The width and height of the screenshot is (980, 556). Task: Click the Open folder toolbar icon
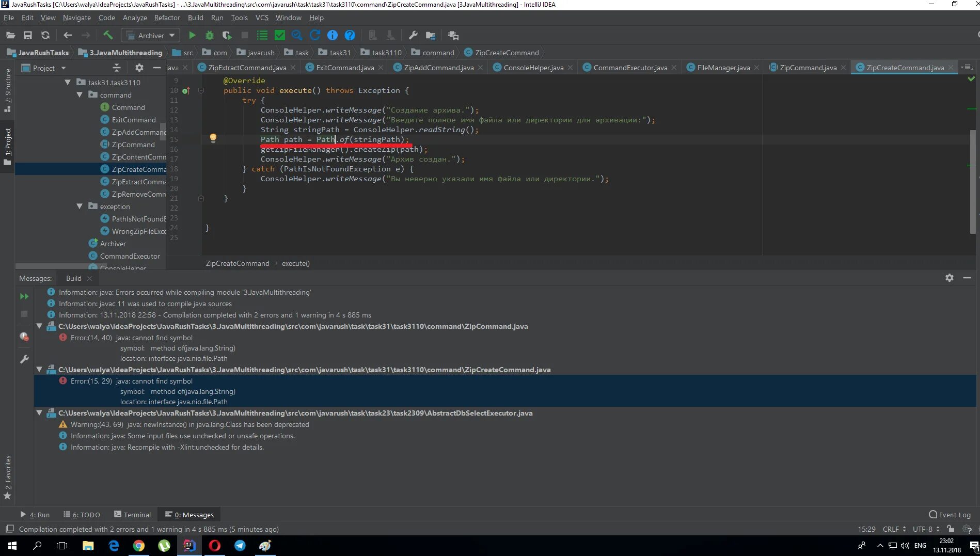click(x=10, y=35)
